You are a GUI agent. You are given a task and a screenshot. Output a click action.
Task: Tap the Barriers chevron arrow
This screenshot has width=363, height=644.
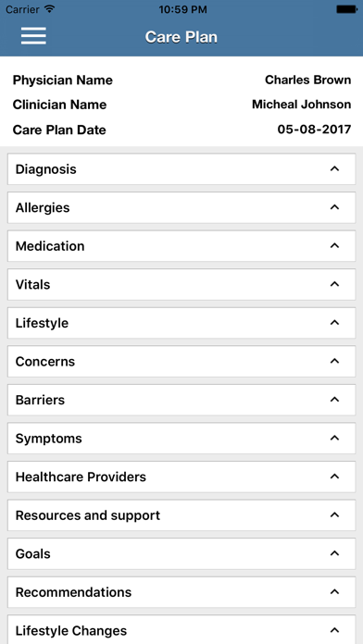pos(334,400)
